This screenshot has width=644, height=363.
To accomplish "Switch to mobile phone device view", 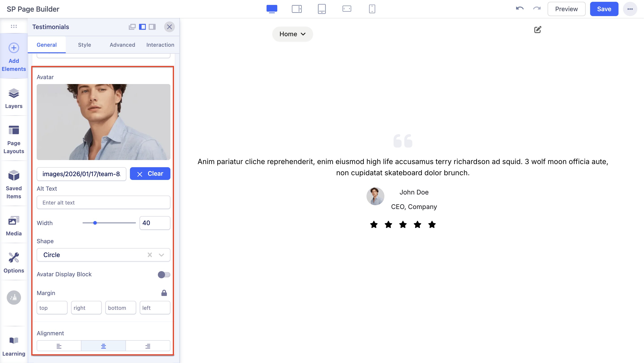I will pos(372,9).
